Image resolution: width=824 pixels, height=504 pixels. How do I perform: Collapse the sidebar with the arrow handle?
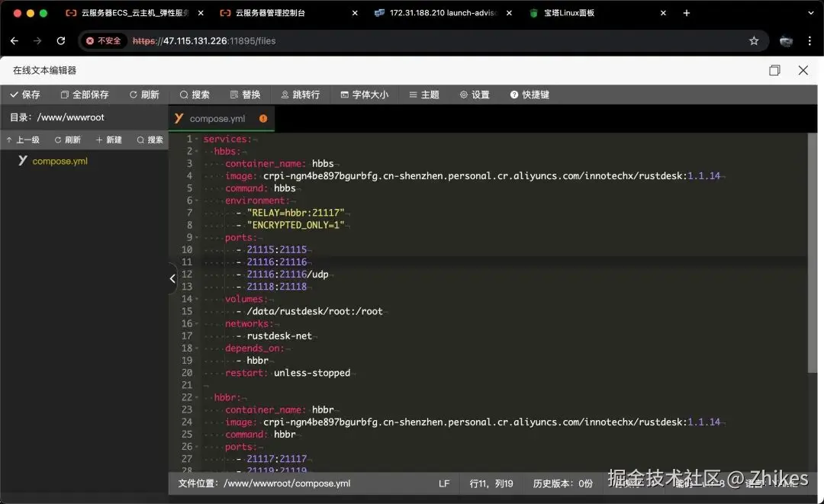pos(172,279)
